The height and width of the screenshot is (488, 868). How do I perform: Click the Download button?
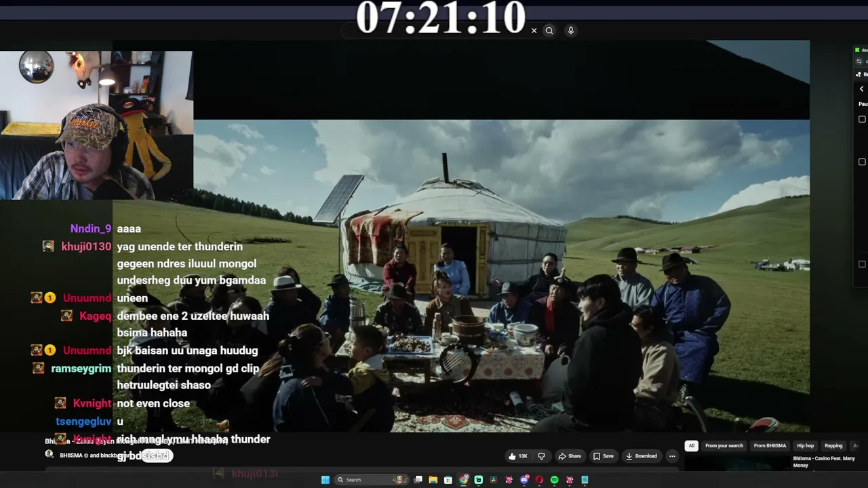(x=641, y=456)
